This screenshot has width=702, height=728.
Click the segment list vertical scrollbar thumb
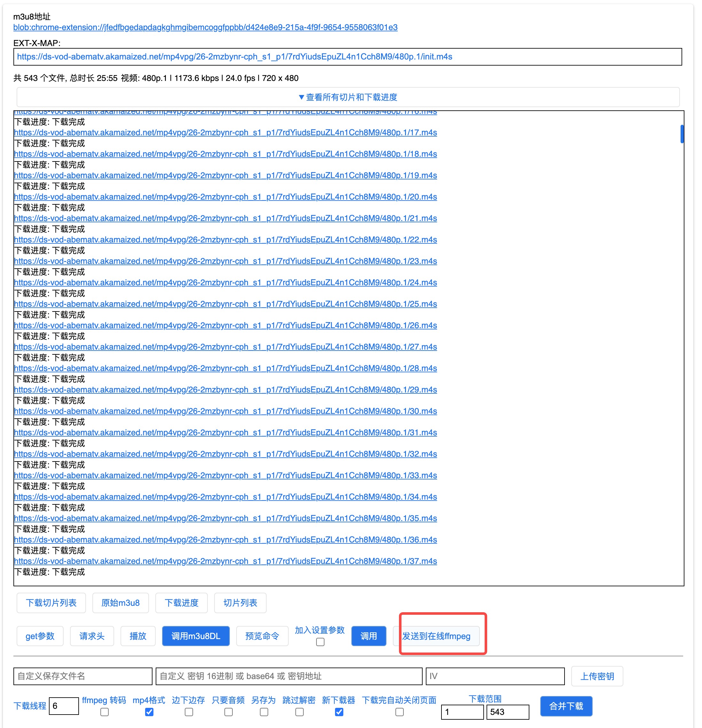click(682, 134)
